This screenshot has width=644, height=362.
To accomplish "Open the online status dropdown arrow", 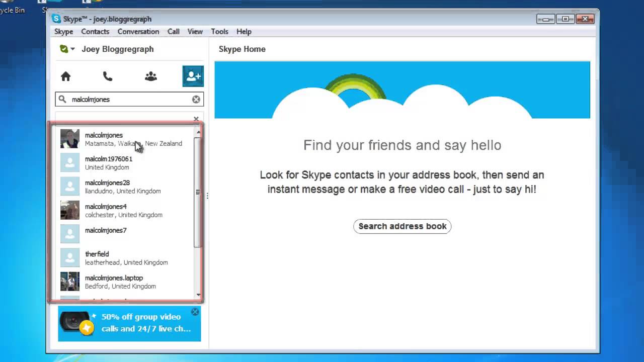I will click(72, 49).
